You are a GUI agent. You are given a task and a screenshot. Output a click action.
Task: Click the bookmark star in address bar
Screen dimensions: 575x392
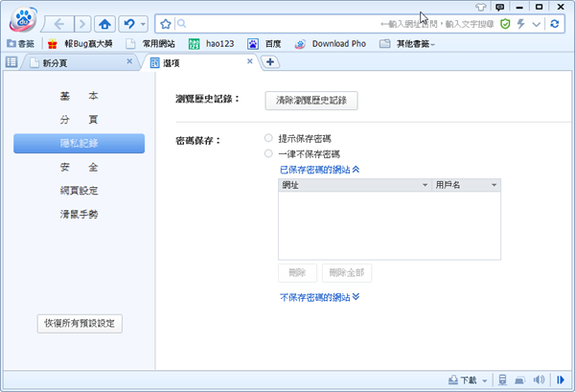point(166,24)
